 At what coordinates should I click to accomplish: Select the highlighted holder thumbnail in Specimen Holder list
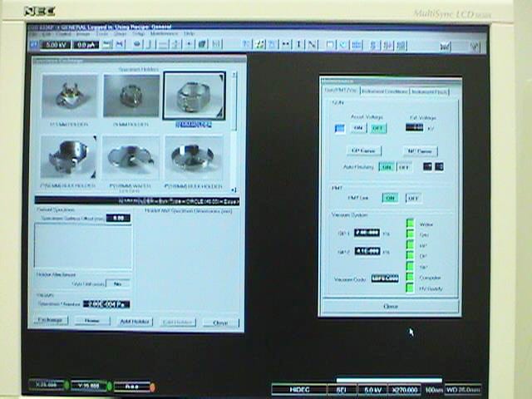194,96
